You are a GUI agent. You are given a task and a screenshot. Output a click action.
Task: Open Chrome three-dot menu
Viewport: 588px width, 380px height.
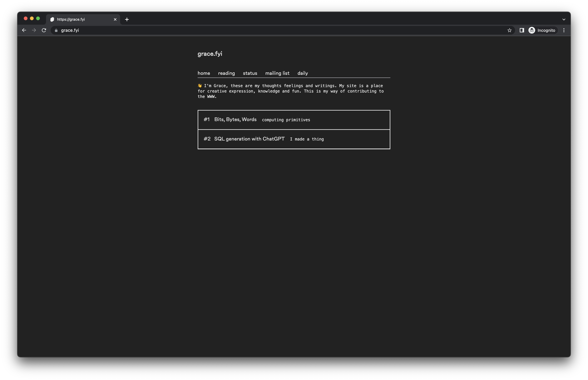(x=564, y=30)
